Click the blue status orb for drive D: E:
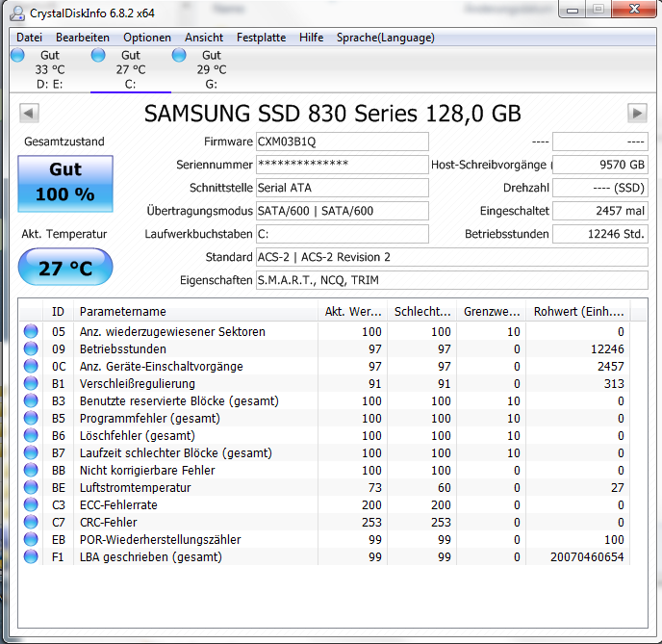Image resolution: width=662 pixels, height=644 pixels. click(x=17, y=55)
